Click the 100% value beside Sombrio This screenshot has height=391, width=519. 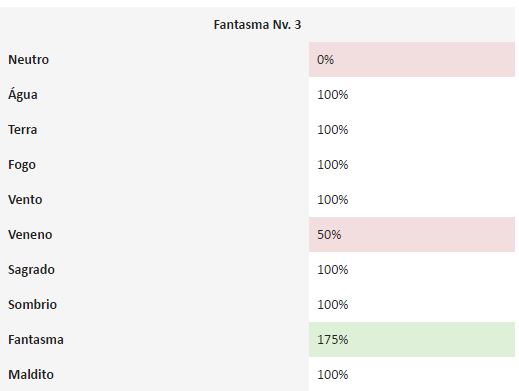tap(332, 305)
